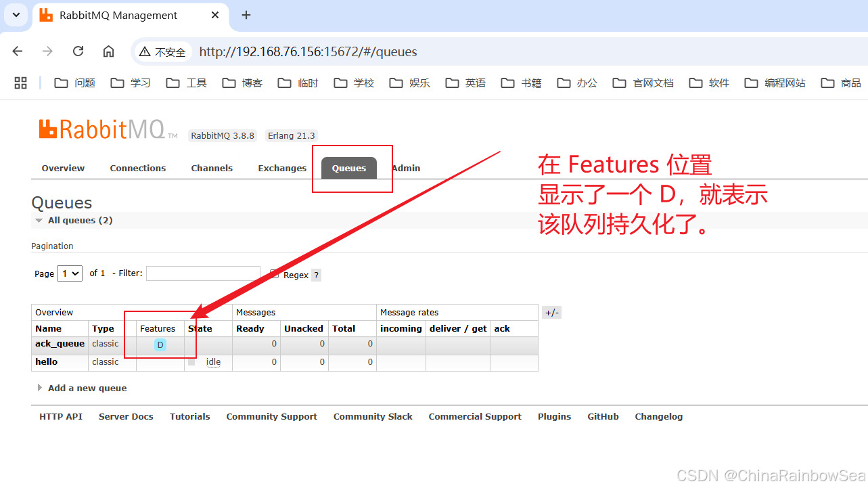Open the HTTP API footer link
Viewport: 868px width, 490px height.
[x=61, y=416]
